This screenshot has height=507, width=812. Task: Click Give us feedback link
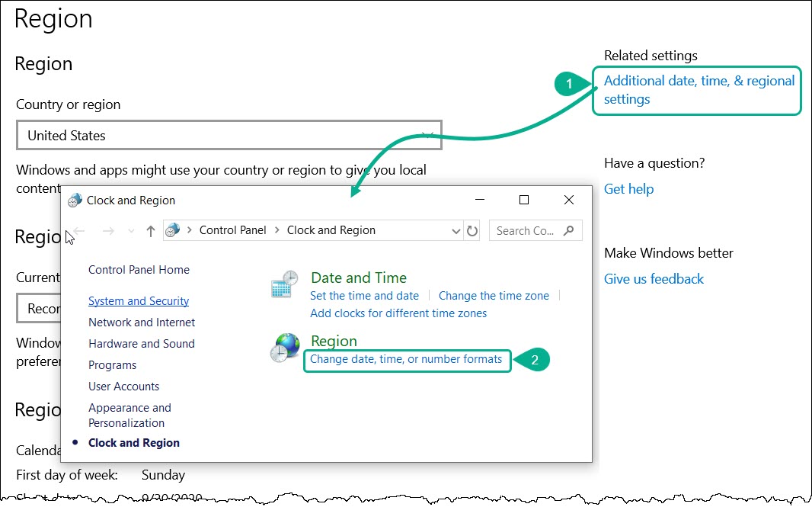tap(654, 279)
